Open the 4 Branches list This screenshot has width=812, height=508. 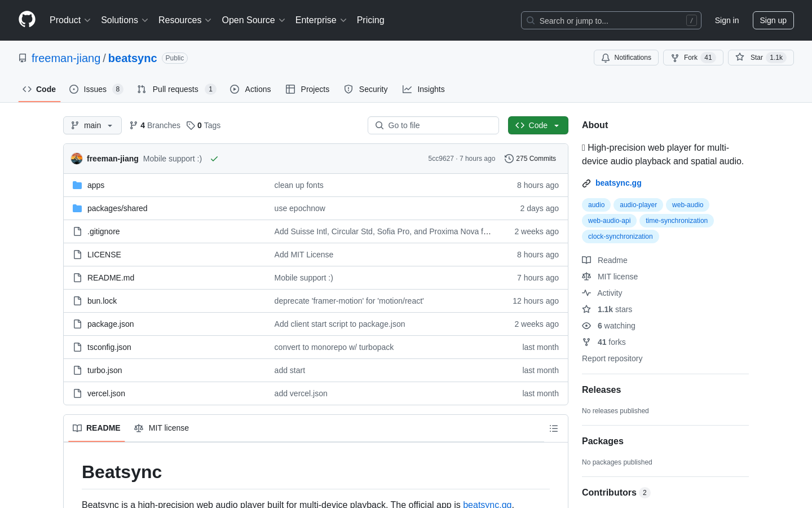[x=155, y=125]
